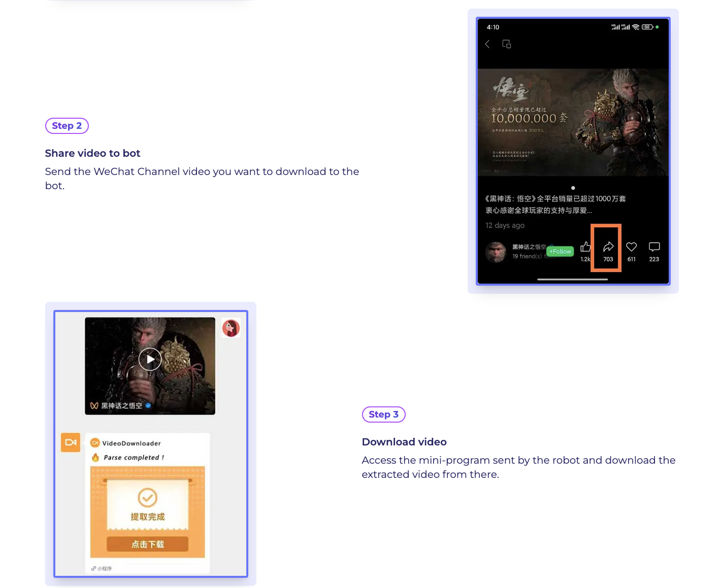Viewport: 722px width, 588px height.
Task: Click the "611" favorites count
Action: point(632,259)
